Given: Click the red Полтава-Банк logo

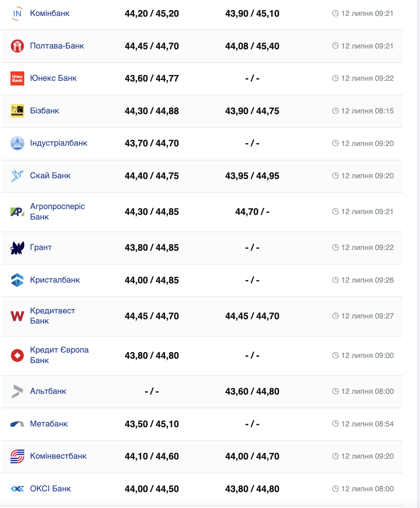Looking at the screenshot, I should pos(17,46).
